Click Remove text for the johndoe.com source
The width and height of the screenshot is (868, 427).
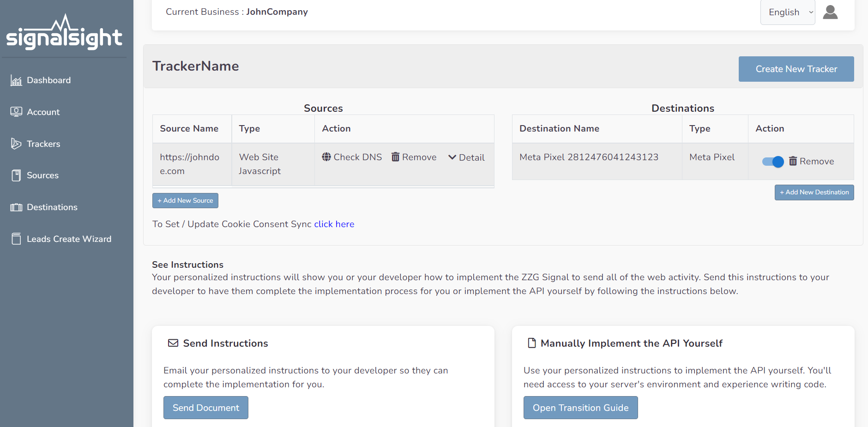pyautogui.click(x=419, y=157)
